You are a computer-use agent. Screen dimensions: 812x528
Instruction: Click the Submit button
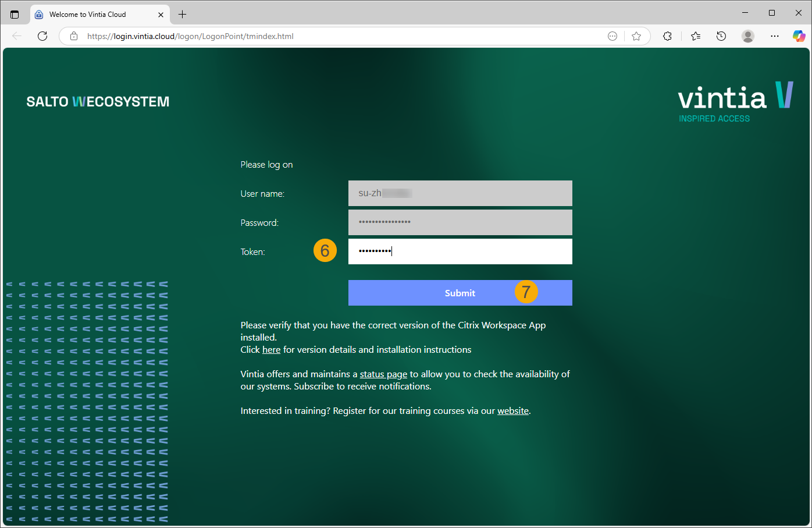click(x=460, y=293)
